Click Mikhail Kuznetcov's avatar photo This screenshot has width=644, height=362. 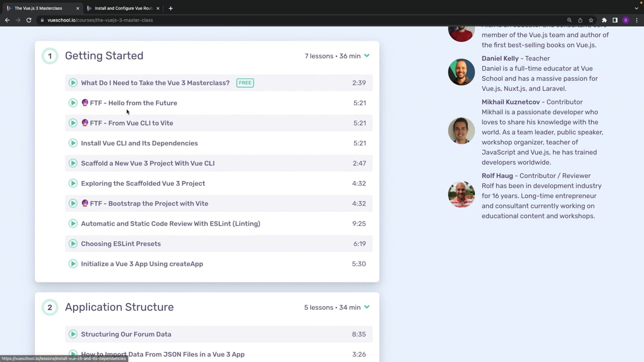coord(461,131)
